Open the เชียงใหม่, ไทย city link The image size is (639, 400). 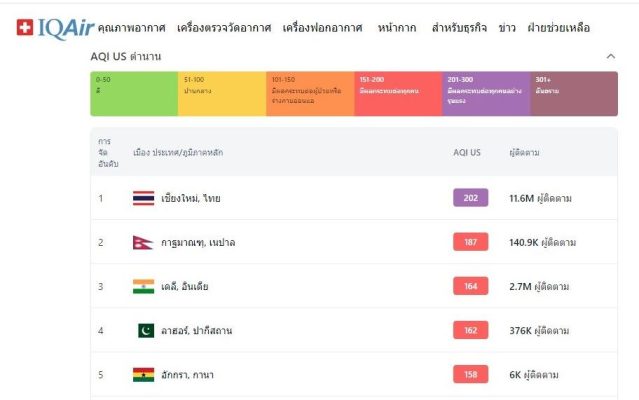click(x=191, y=198)
